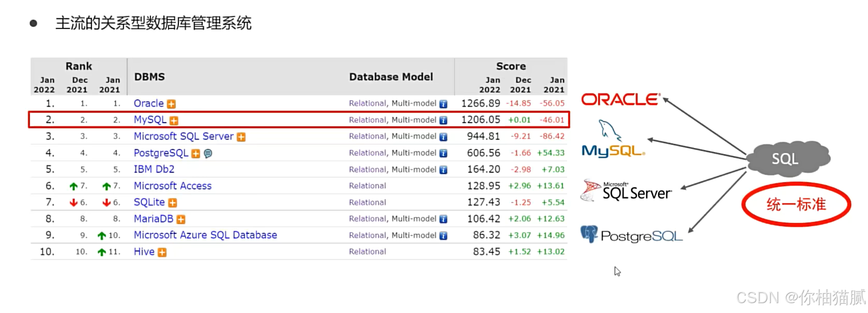Viewport: 868px width, 313px height.
Task: Click the score 606.56
Action: click(x=484, y=153)
